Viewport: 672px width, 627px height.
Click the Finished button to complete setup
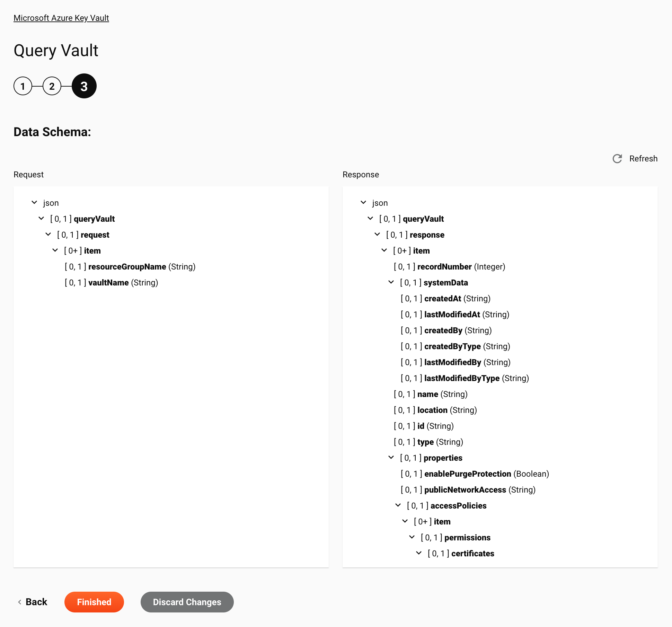tap(94, 602)
